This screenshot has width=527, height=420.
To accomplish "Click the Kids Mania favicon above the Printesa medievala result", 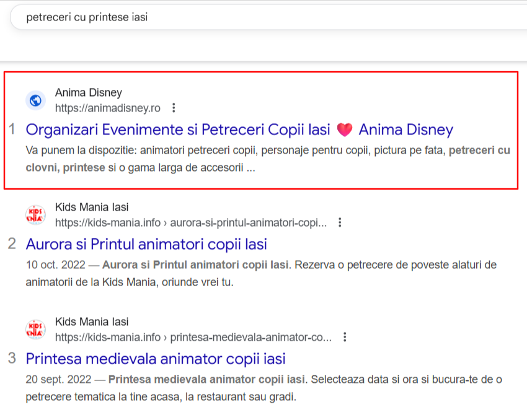I will click(35, 330).
